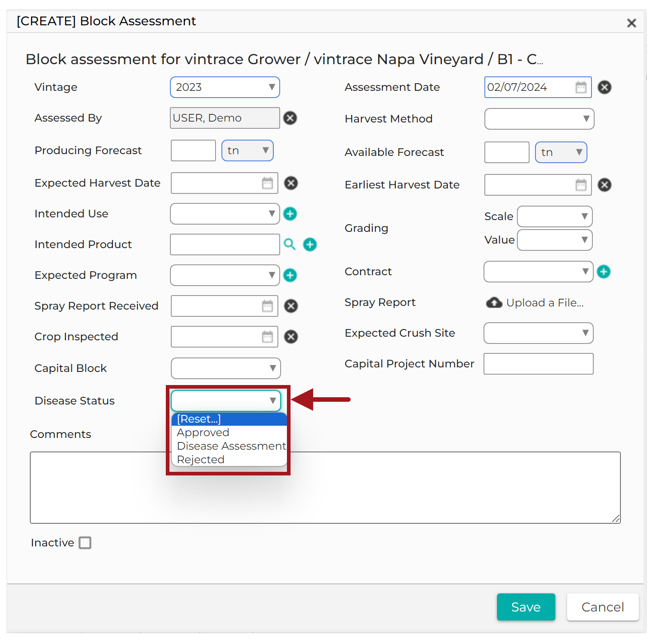Viewport: 657px width, 644px height.
Task: Add a new Expected Program
Action: coord(290,275)
